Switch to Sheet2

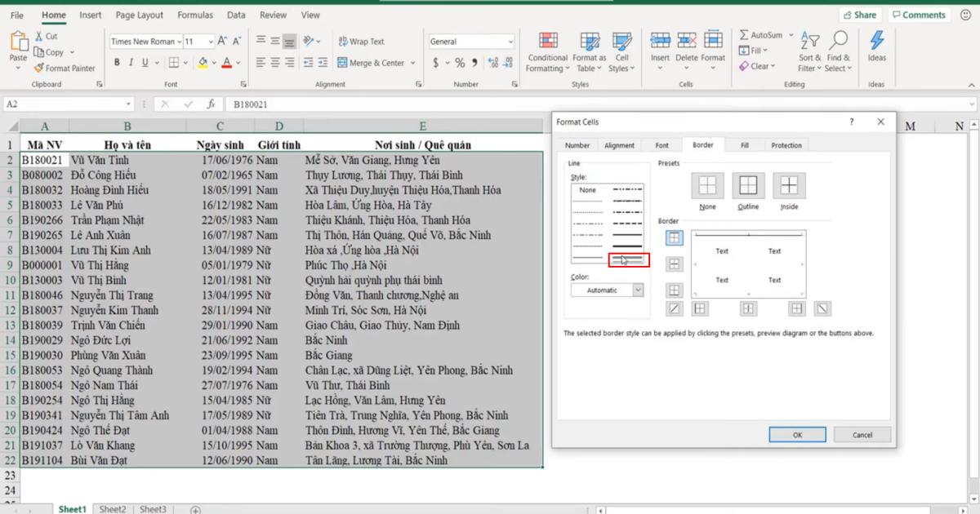pyautogui.click(x=113, y=508)
